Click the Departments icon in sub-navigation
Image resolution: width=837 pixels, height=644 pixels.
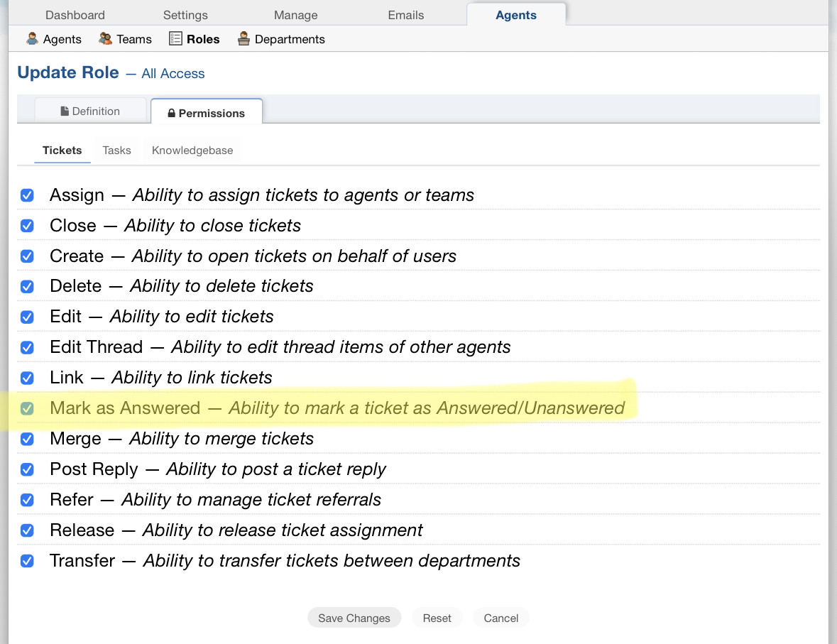tap(244, 39)
